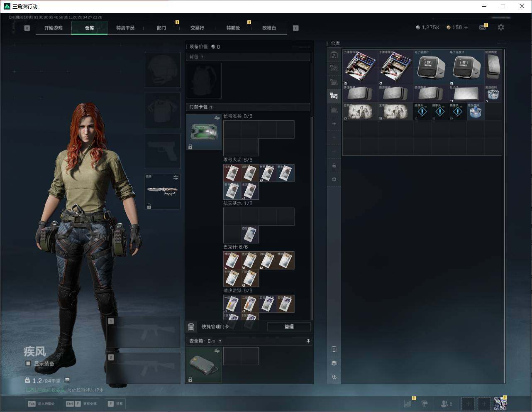Open the flag icon in bottom bar

tap(425, 403)
